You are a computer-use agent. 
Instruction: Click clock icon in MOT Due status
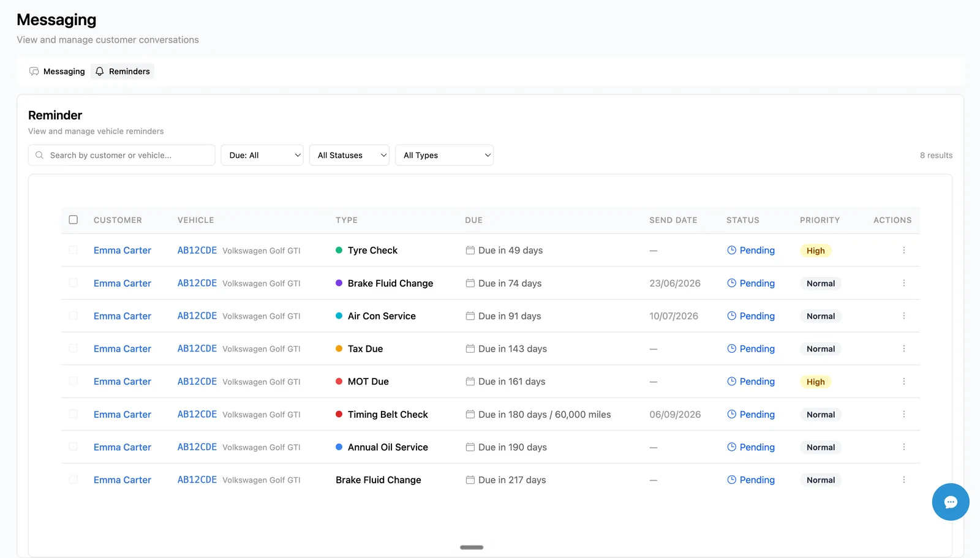pos(731,382)
